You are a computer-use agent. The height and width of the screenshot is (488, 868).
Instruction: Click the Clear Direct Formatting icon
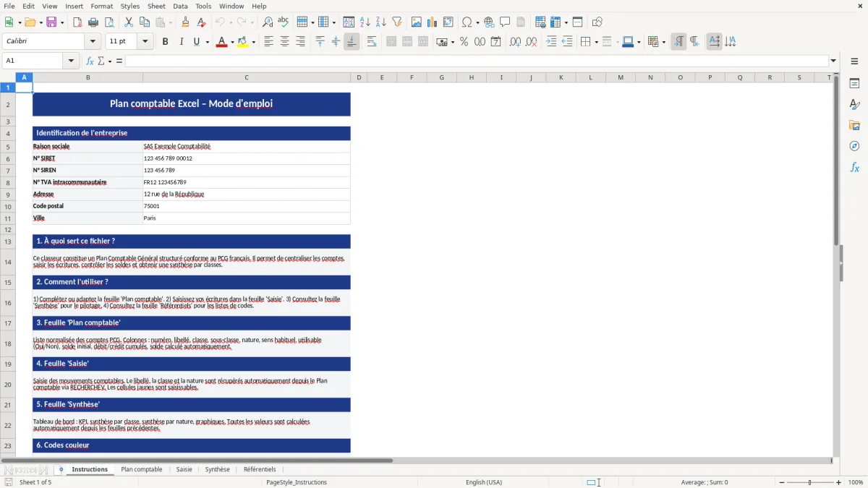pos(202,22)
